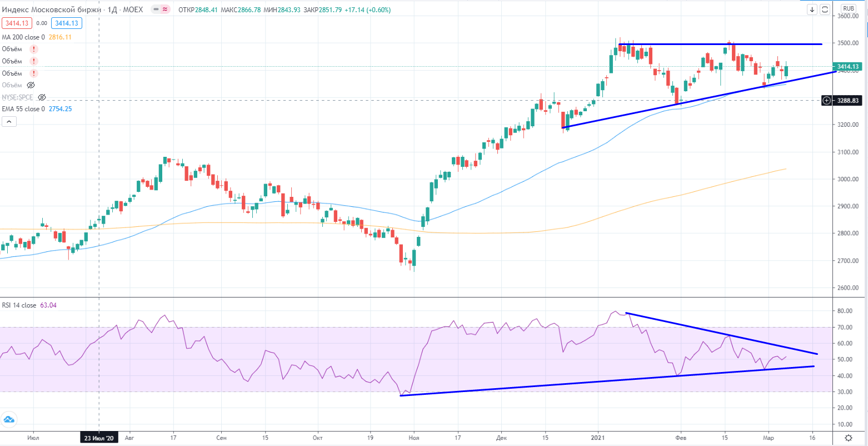Click the TradingView logo icon

8,419
